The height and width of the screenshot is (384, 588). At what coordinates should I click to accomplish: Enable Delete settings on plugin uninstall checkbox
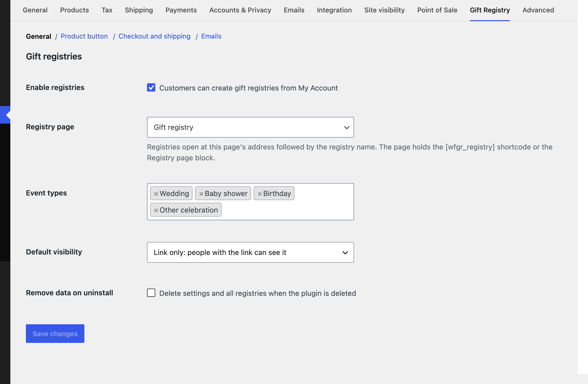point(151,293)
